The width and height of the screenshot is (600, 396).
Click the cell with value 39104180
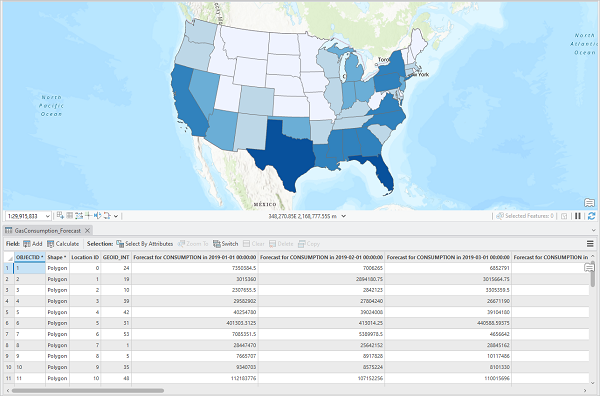click(x=448, y=312)
